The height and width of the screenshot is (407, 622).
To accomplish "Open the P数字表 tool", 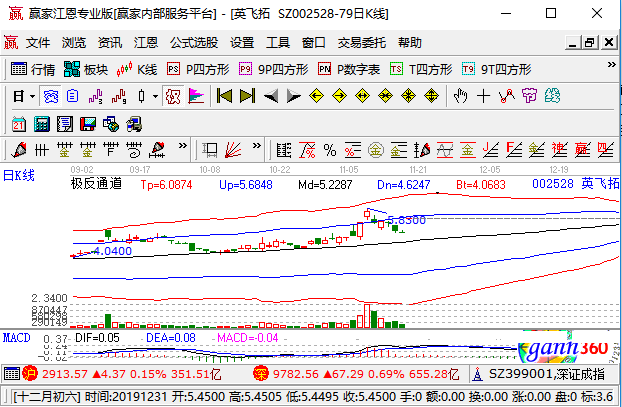I will click(x=349, y=69).
